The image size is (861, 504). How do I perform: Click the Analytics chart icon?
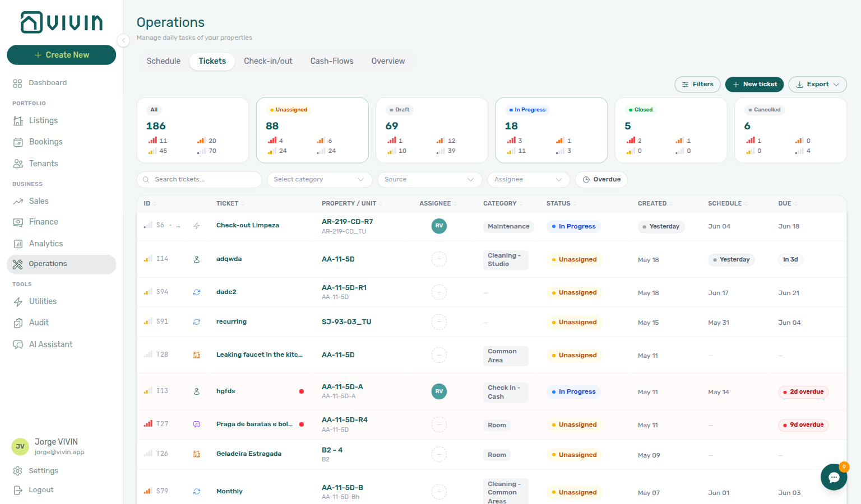(x=18, y=244)
